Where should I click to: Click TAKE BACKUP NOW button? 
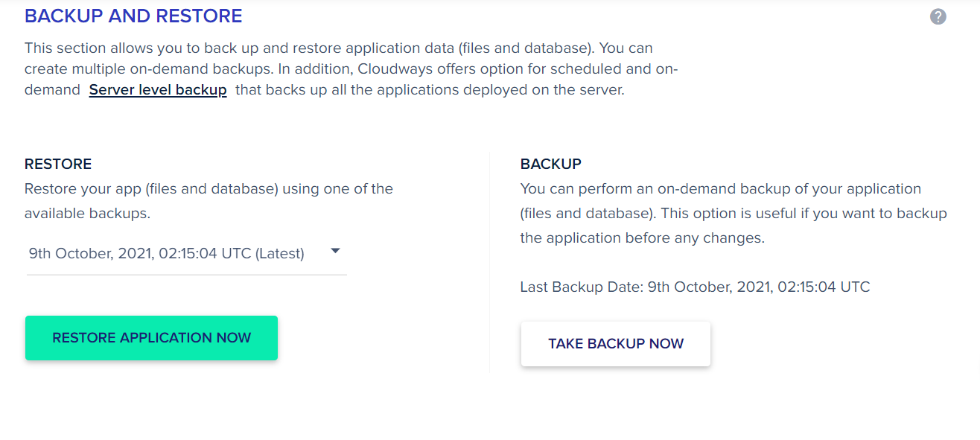point(616,344)
